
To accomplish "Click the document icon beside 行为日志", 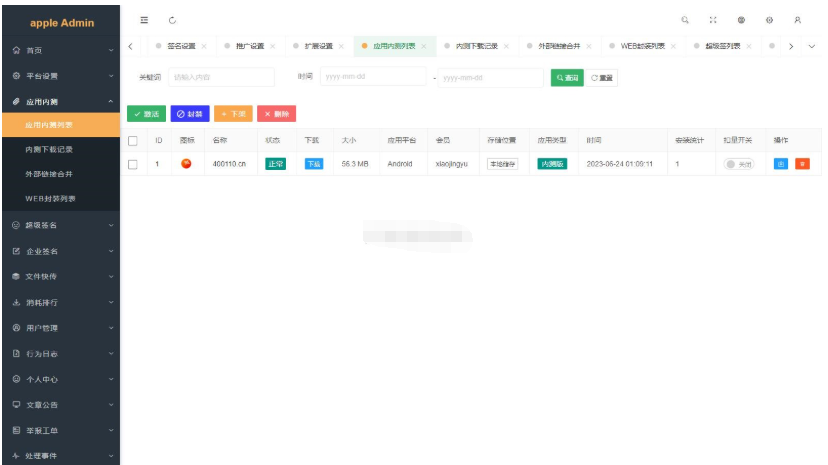I will pos(16,354).
